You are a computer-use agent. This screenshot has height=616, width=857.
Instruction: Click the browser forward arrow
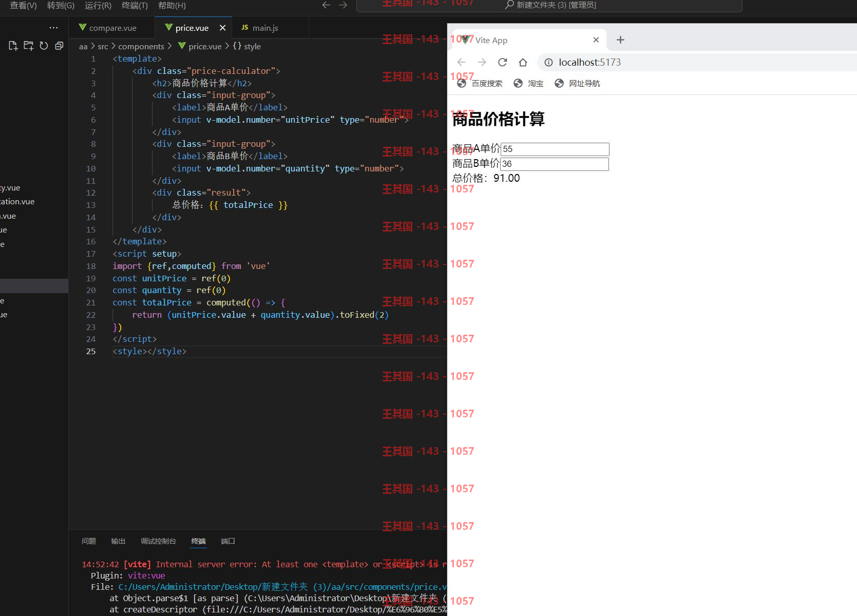coord(482,62)
